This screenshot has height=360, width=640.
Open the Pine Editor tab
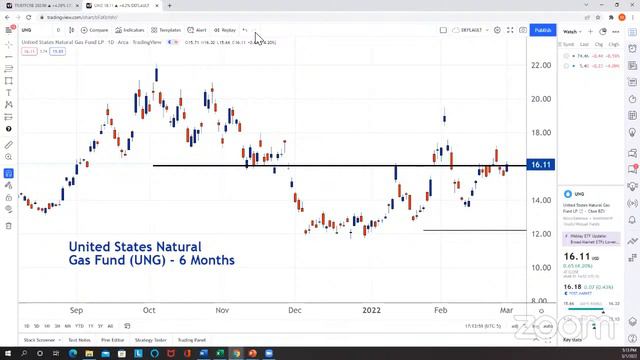point(113,340)
